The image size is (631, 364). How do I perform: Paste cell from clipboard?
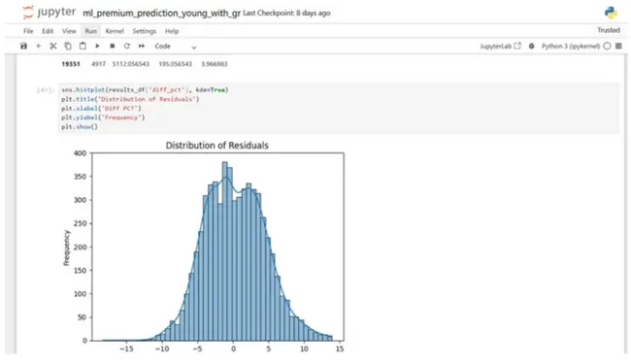[83, 47]
